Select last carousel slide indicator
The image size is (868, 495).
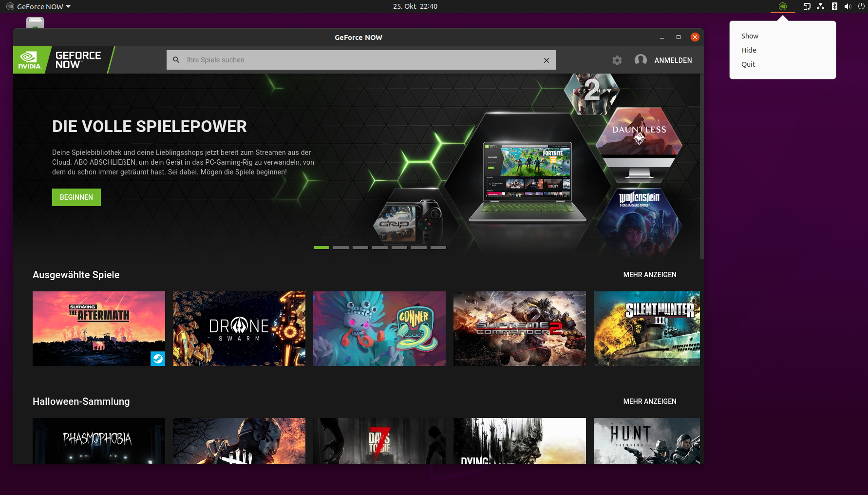pos(438,247)
